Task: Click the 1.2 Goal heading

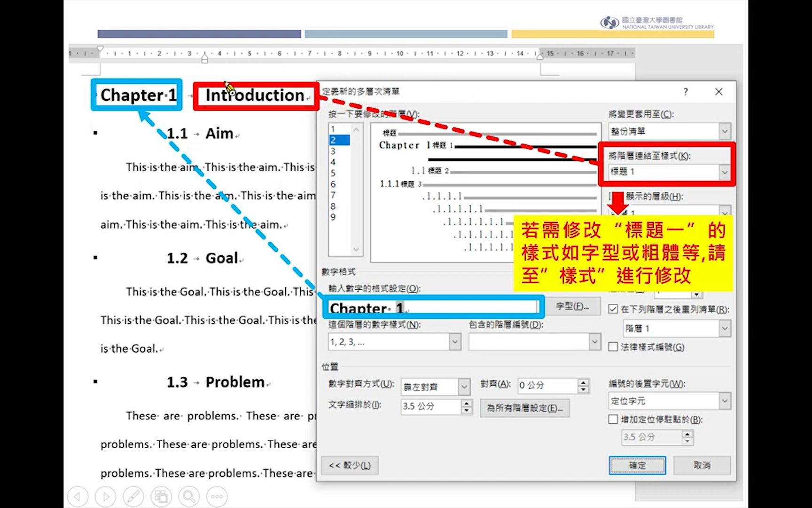Action: point(203,258)
